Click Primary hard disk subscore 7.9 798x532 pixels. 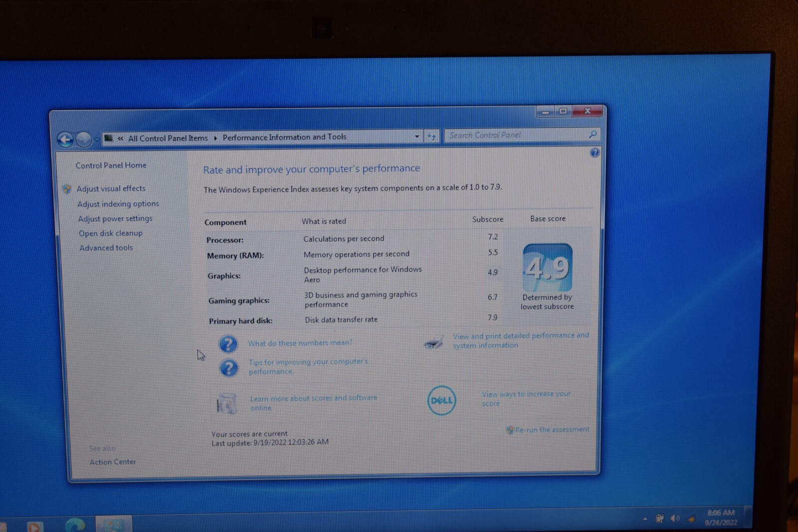(x=492, y=318)
